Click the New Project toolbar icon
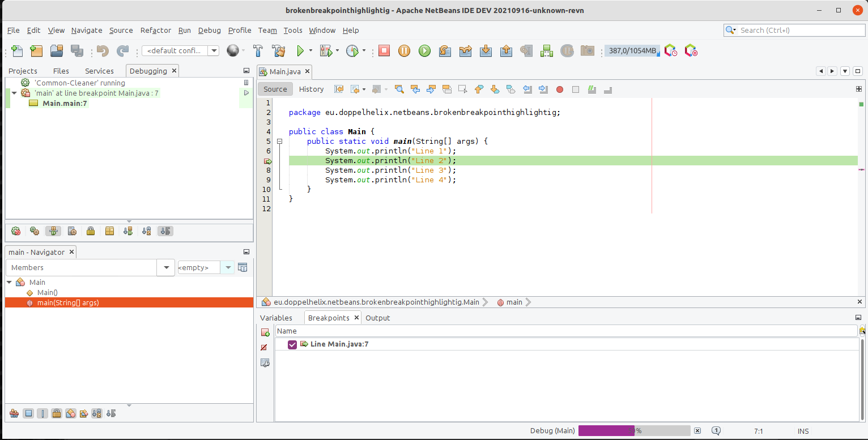 pyautogui.click(x=36, y=51)
